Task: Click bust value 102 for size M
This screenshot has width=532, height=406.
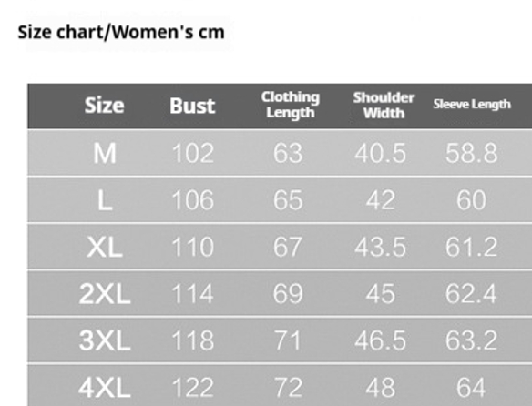Action: coord(193,153)
